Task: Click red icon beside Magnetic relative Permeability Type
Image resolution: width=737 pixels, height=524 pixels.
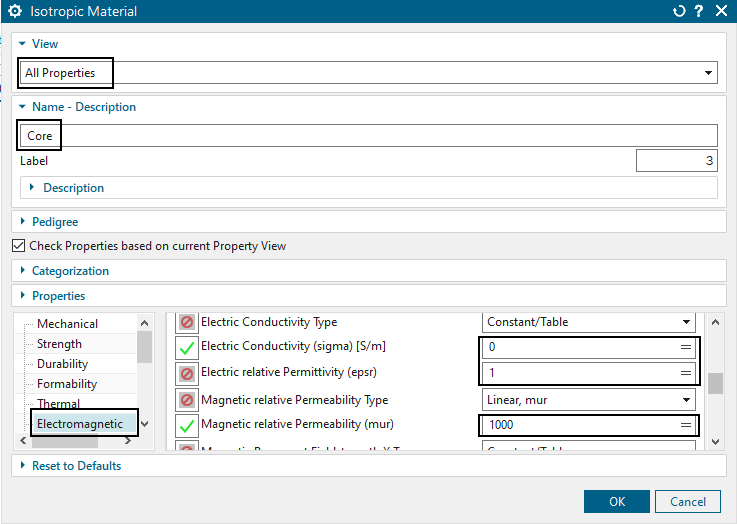Action: (x=187, y=399)
